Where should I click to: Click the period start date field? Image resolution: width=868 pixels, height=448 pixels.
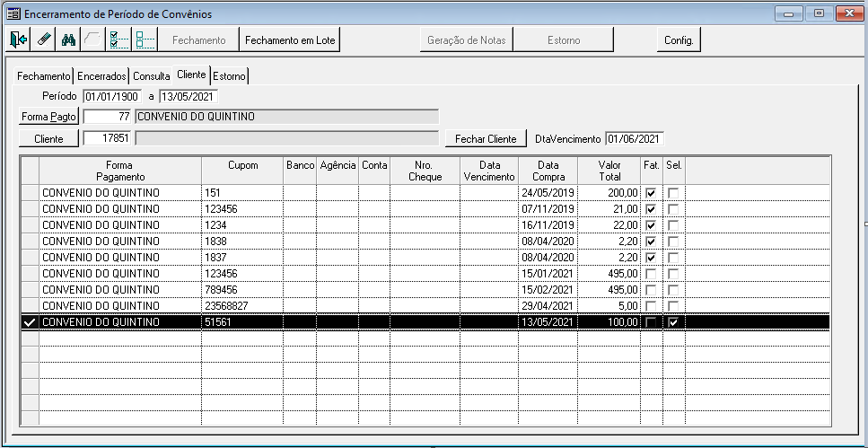pyautogui.click(x=112, y=96)
